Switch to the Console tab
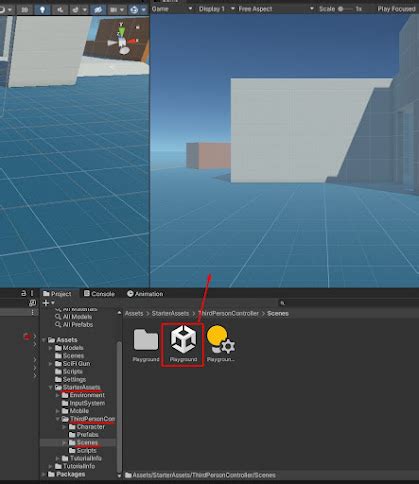 point(99,294)
